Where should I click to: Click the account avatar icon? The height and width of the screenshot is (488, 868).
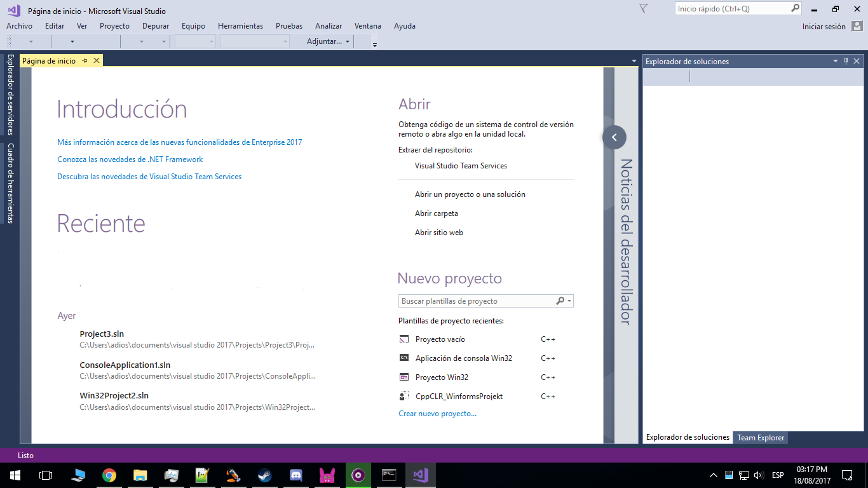click(x=857, y=26)
